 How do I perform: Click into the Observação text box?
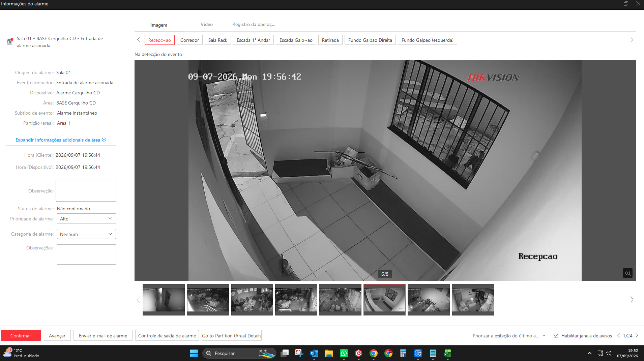click(86, 190)
